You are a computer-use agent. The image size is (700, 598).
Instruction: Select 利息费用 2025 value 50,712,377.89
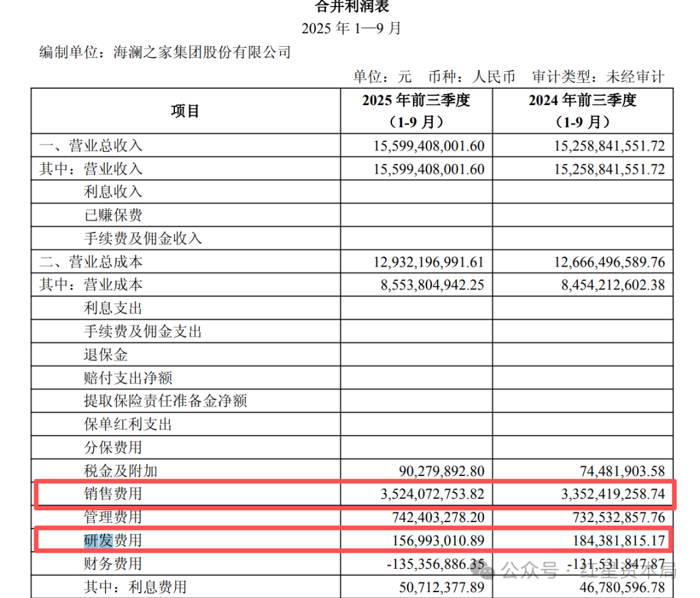(x=442, y=587)
